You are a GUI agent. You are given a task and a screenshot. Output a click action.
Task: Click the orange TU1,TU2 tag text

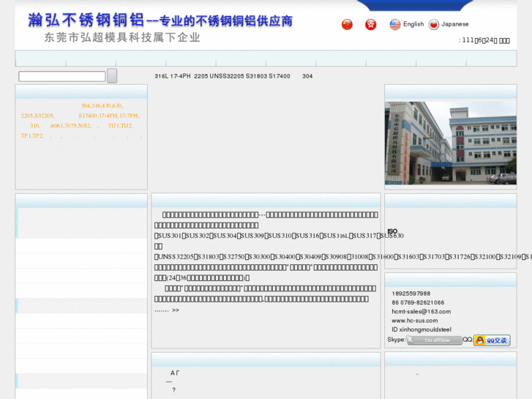(121, 126)
